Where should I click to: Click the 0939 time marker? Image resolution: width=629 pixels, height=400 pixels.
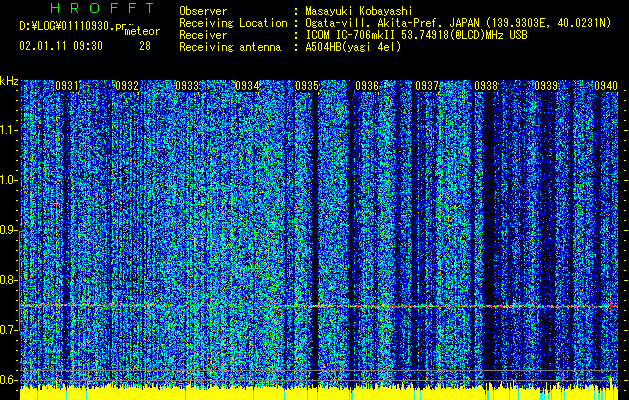pos(546,86)
